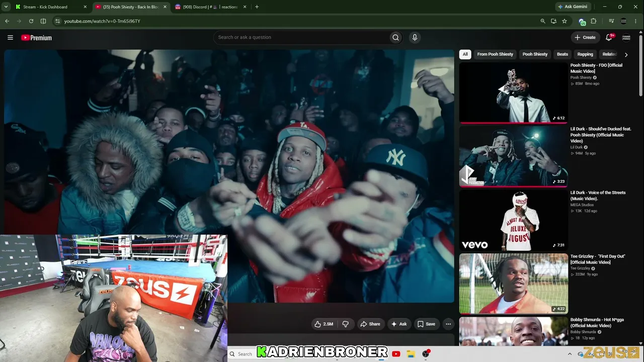Click the Ask Gemini button
644x362 pixels.
pyautogui.click(x=573, y=7)
